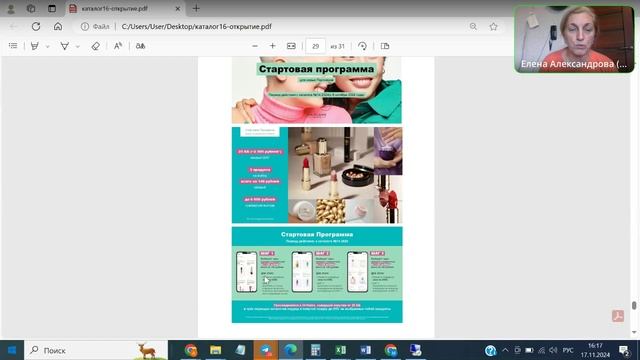Click the taskbar Поиск search box
The height and width of the screenshot is (360, 640).
coord(96,350)
